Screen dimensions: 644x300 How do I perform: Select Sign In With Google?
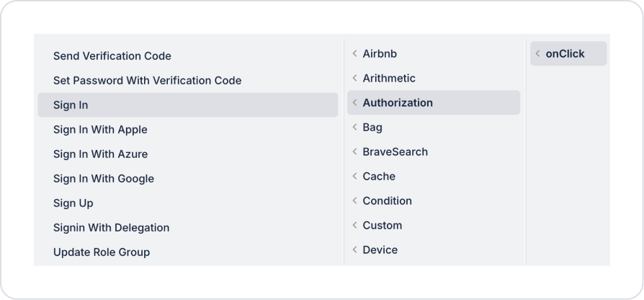pos(104,179)
